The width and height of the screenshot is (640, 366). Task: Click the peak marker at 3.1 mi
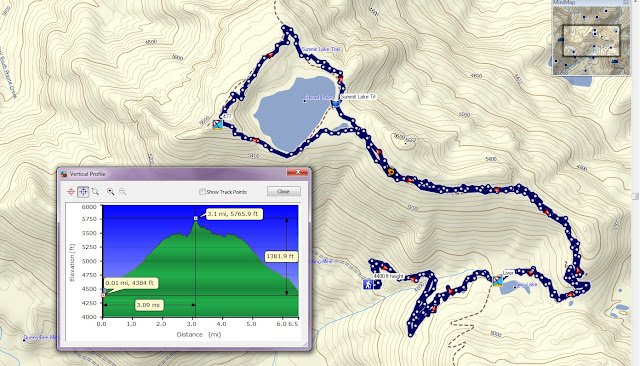(x=196, y=218)
